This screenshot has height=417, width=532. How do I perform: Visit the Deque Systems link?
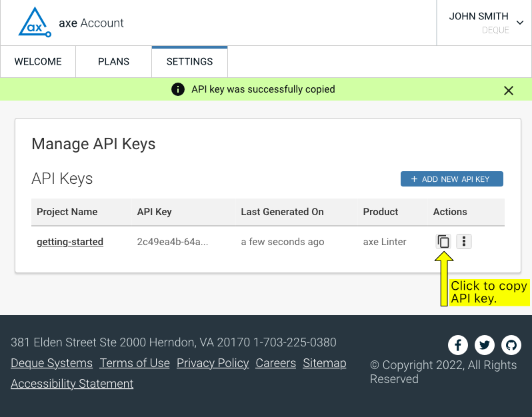(51, 363)
